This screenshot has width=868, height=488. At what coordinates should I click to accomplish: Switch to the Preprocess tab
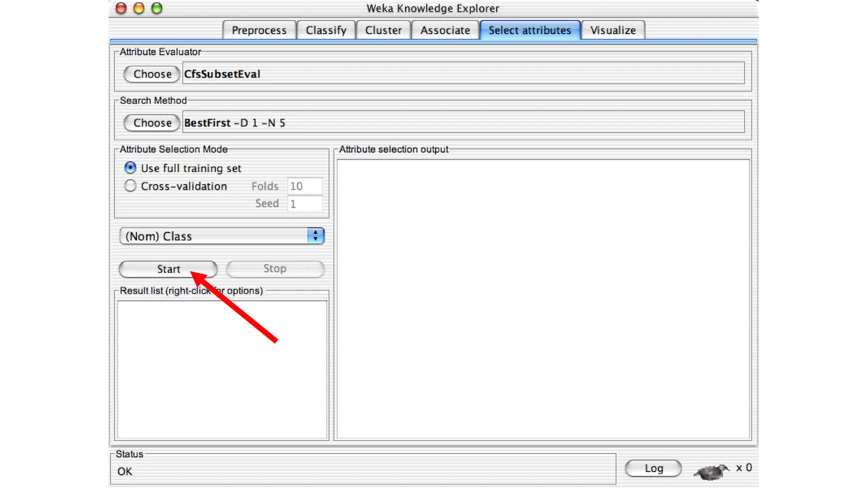(259, 30)
